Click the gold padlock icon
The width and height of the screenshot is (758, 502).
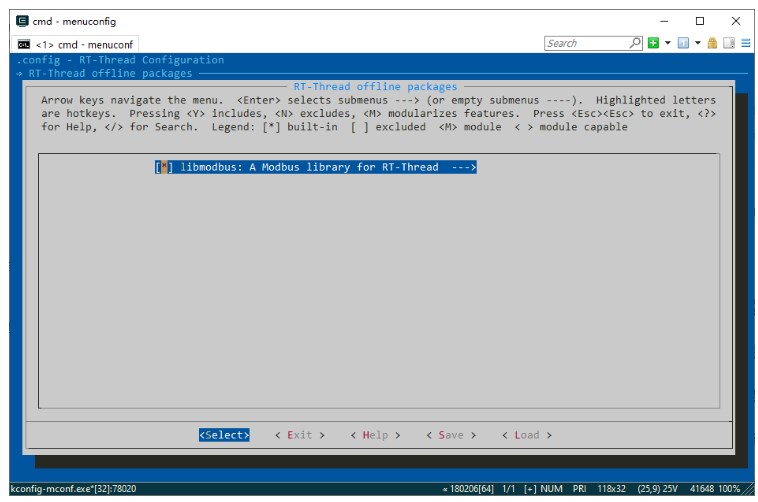(x=712, y=43)
